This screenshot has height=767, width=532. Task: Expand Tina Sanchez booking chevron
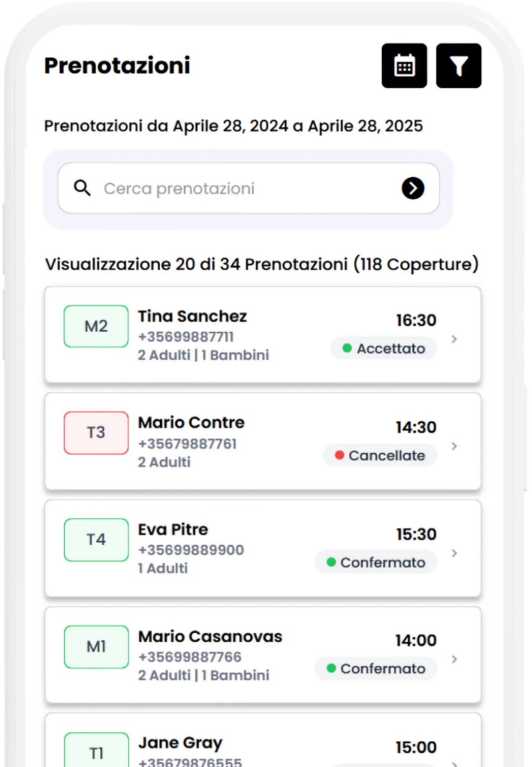(x=454, y=339)
